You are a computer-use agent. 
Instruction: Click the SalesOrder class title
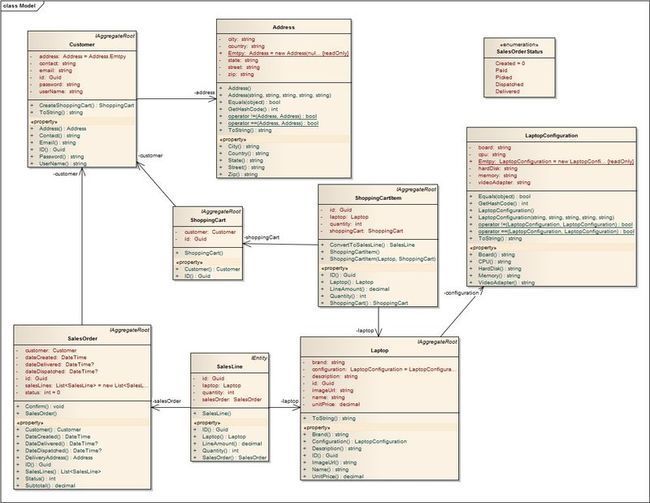82,338
